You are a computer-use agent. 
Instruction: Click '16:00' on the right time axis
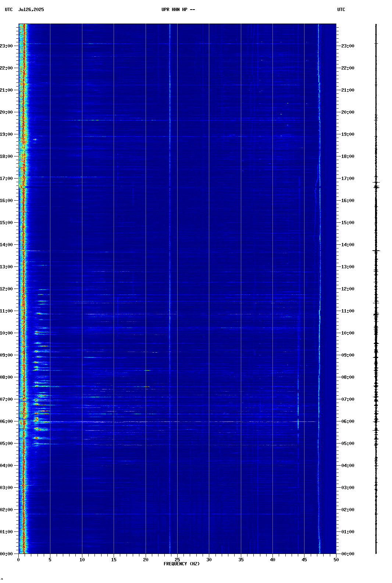(348, 201)
